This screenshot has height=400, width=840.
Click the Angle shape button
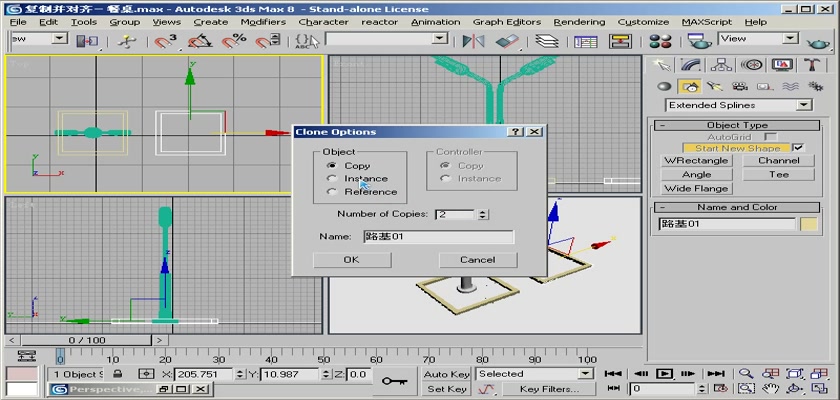coord(696,175)
